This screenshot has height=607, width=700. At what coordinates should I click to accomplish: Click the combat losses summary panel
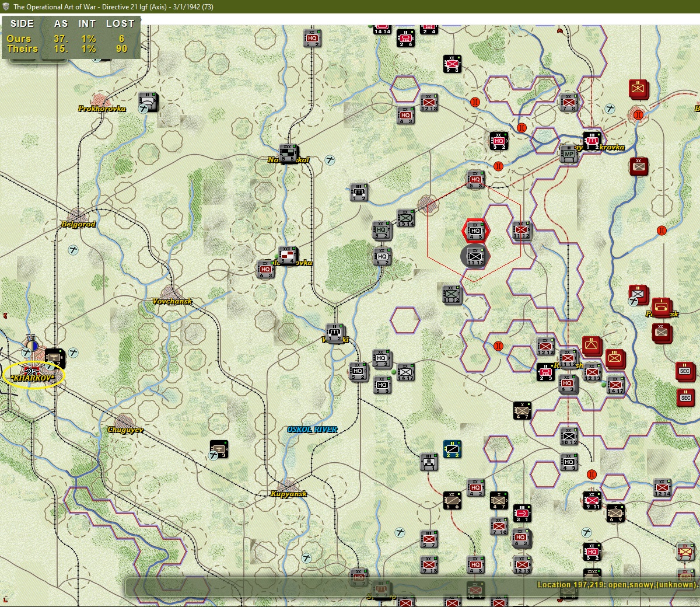point(71,37)
